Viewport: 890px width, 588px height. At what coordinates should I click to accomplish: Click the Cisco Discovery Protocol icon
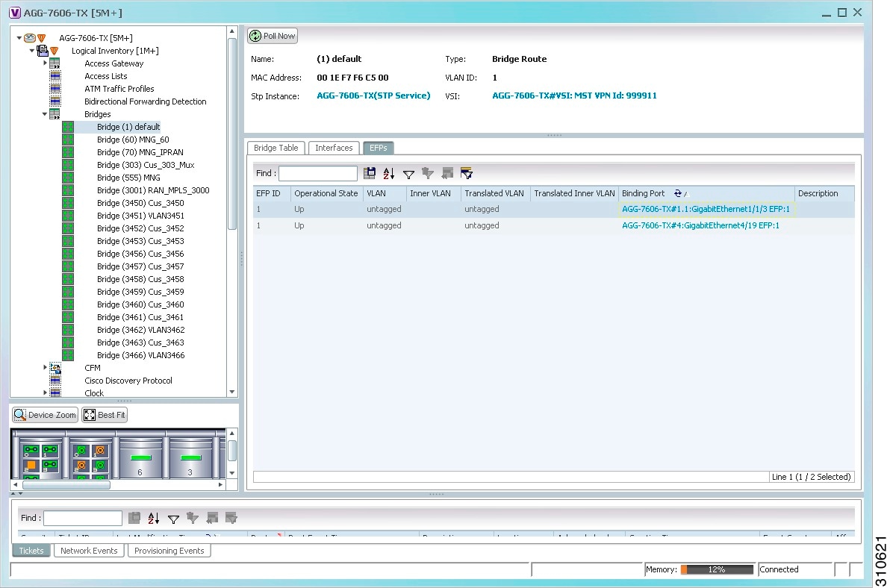pos(55,381)
